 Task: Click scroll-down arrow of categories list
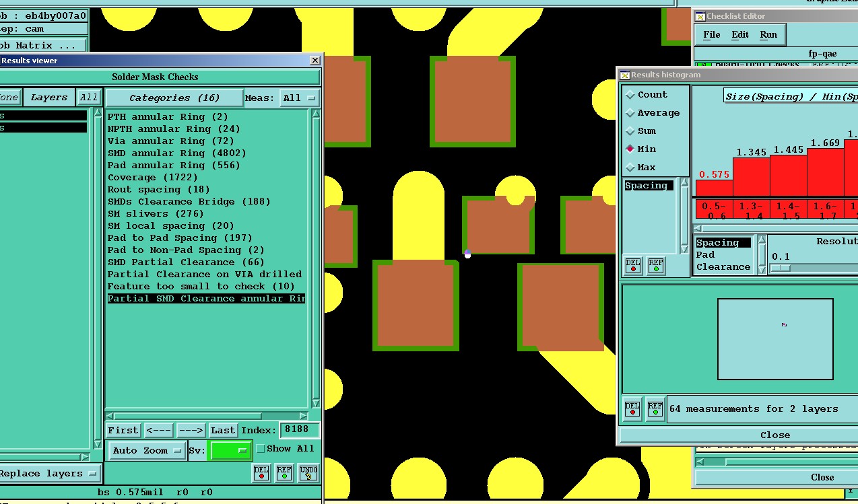[316, 404]
